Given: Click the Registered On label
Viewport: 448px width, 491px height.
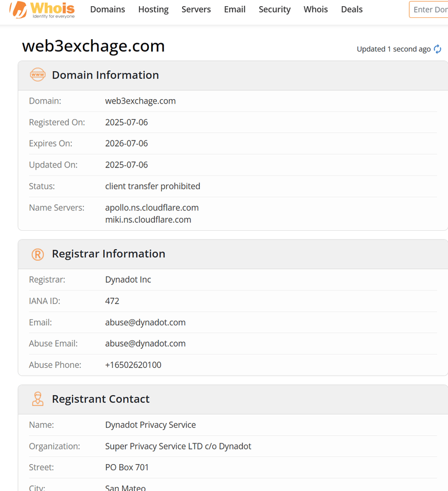Looking at the screenshot, I should pyautogui.click(x=57, y=122).
